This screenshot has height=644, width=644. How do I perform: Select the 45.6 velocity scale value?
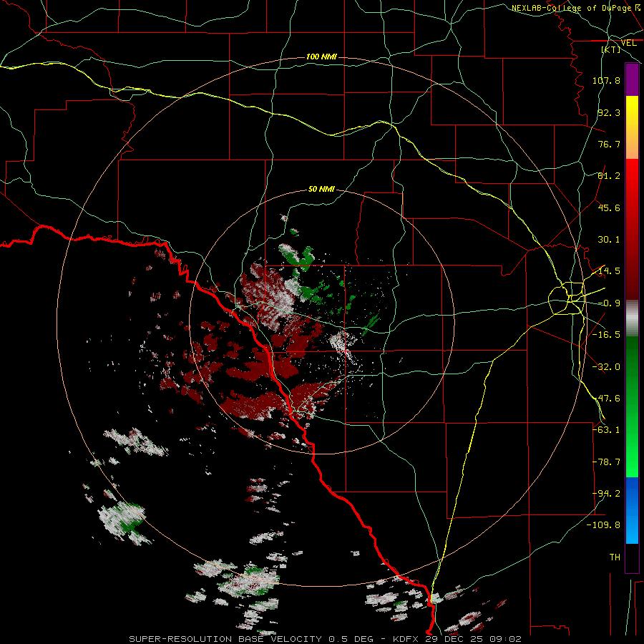(609, 208)
